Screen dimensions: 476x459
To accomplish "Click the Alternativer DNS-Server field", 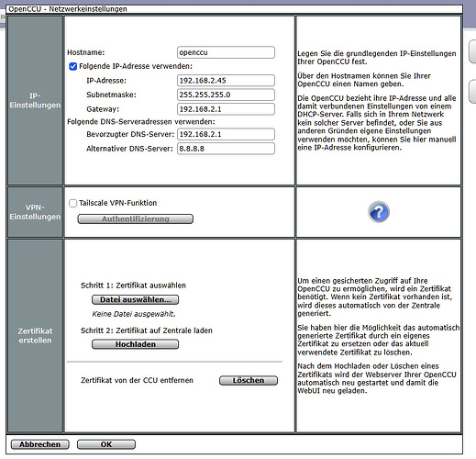I will click(x=226, y=149).
